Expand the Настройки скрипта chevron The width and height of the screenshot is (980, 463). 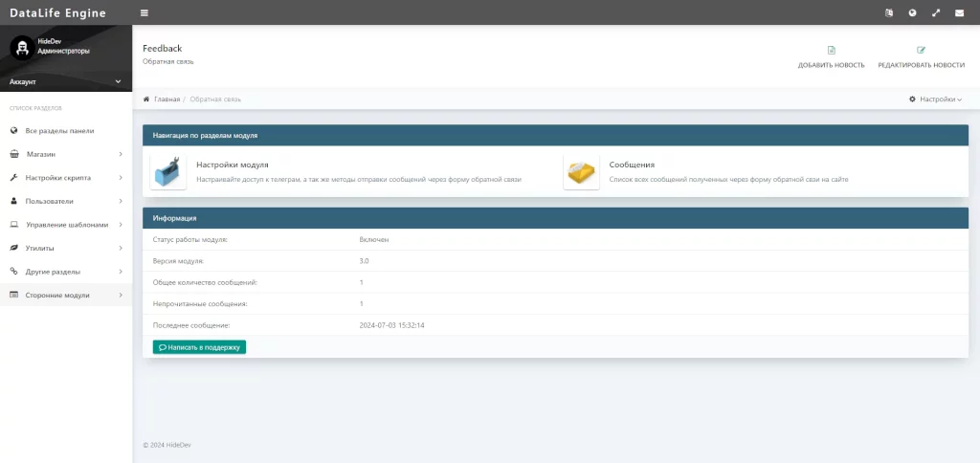(121, 178)
